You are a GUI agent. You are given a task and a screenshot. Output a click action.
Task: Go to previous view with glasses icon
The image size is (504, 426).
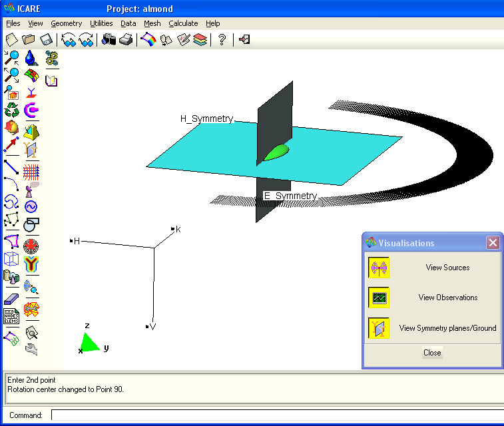(69, 40)
